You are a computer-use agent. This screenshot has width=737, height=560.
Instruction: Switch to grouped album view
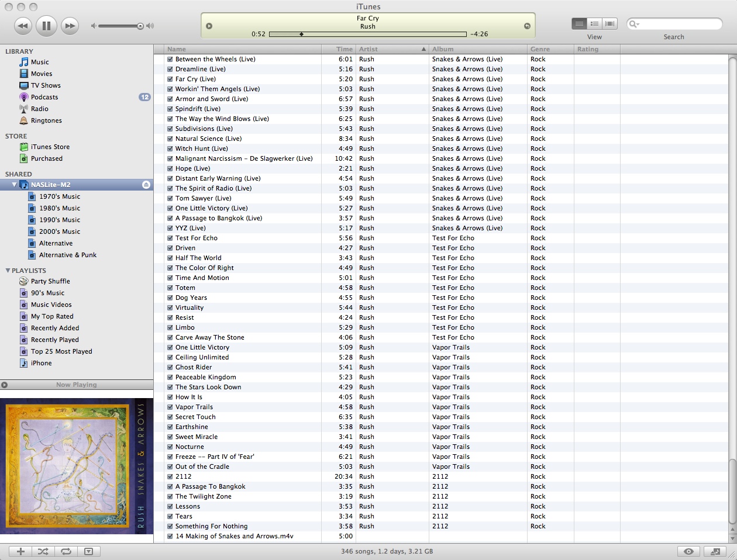(594, 23)
